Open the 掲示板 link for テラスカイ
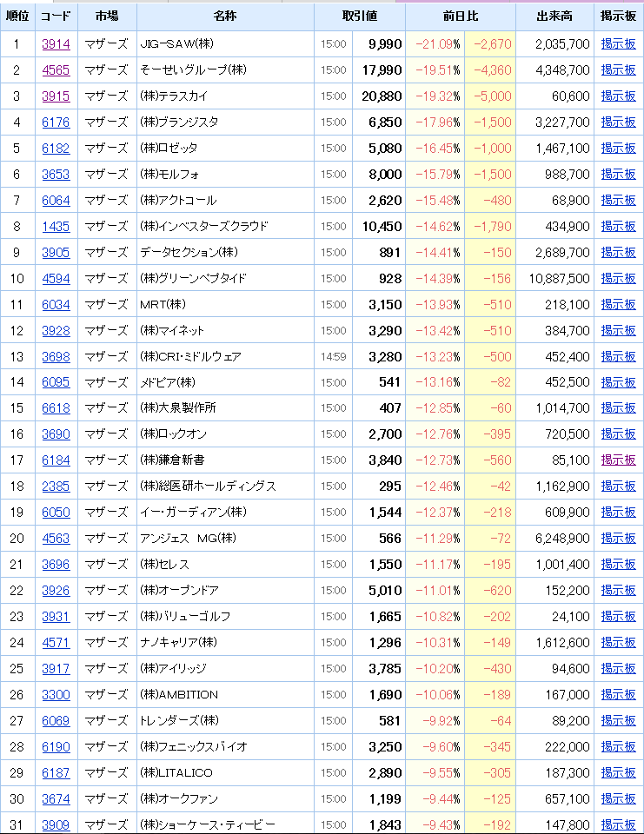 click(619, 96)
